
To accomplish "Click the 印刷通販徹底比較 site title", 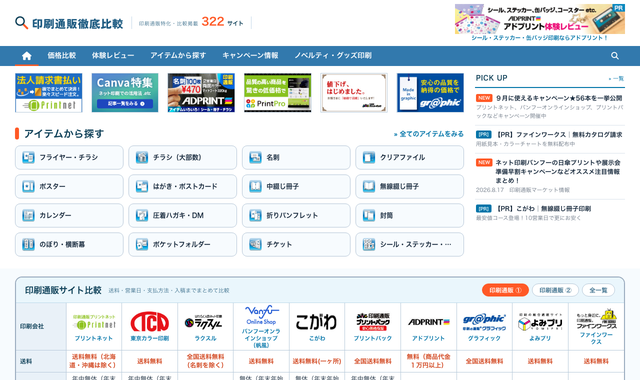I will tap(78, 24).
